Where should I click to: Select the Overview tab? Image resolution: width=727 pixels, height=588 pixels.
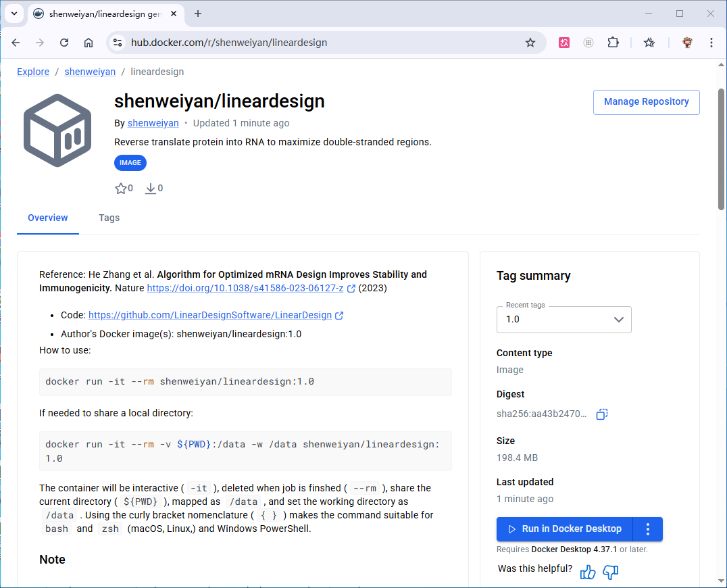coord(48,218)
